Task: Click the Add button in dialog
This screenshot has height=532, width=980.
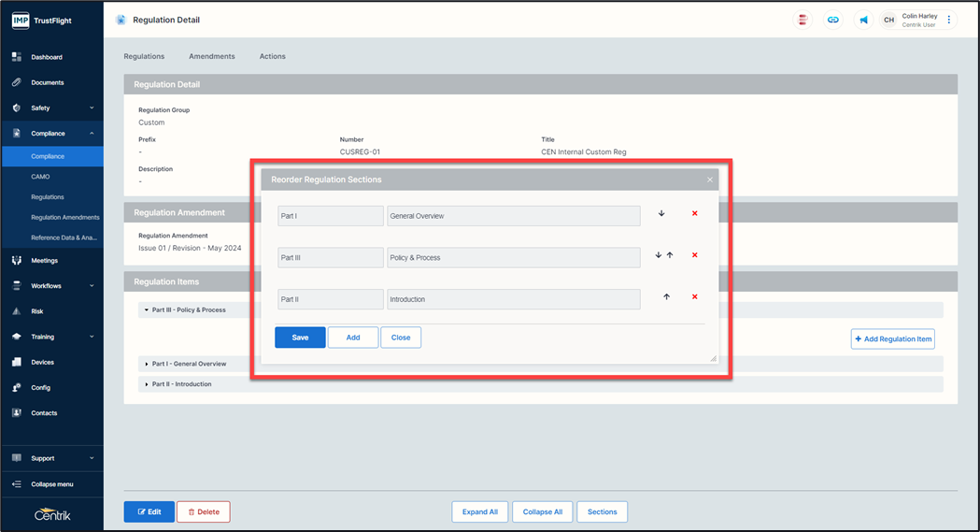Action: 353,338
